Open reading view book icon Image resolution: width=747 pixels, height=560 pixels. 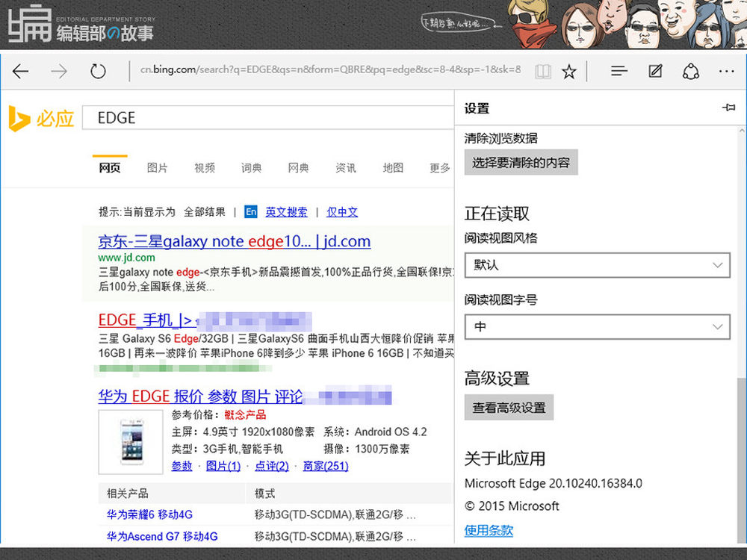pyautogui.click(x=542, y=72)
